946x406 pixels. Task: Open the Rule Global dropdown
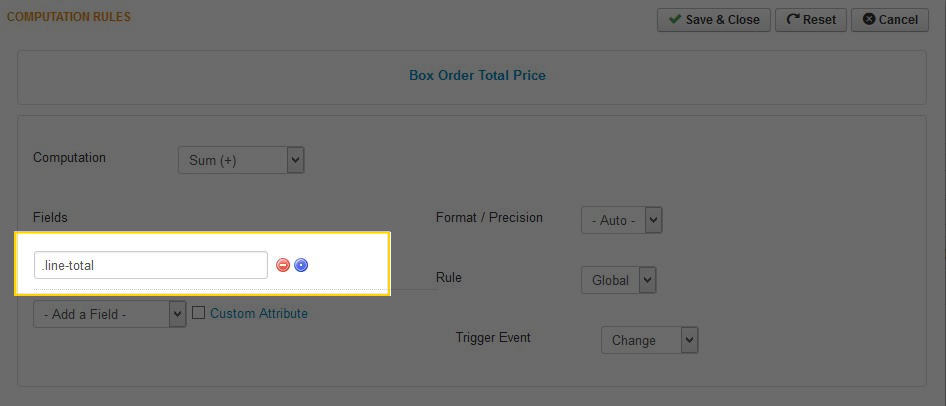pyautogui.click(x=618, y=280)
